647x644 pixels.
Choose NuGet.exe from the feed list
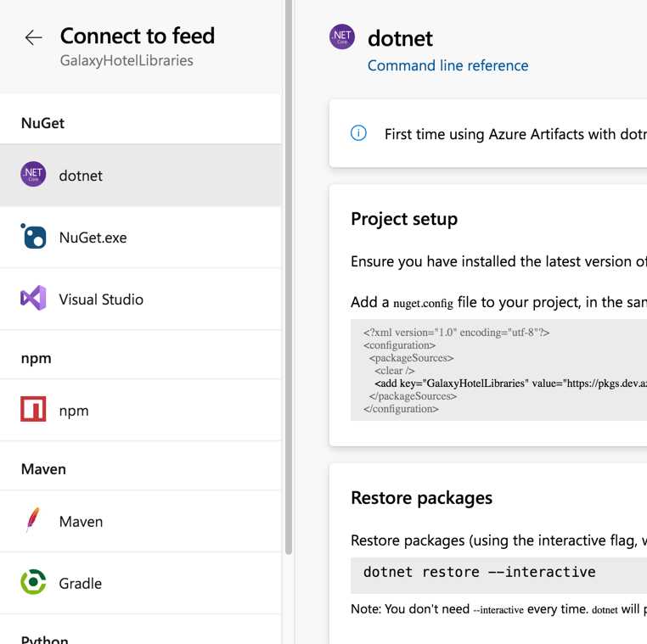141,238
